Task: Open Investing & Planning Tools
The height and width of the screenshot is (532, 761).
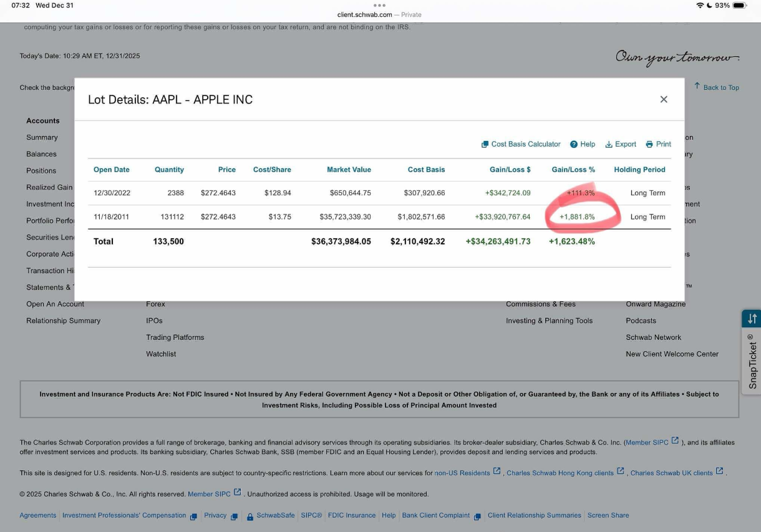Action: click(x=549, y=321)
